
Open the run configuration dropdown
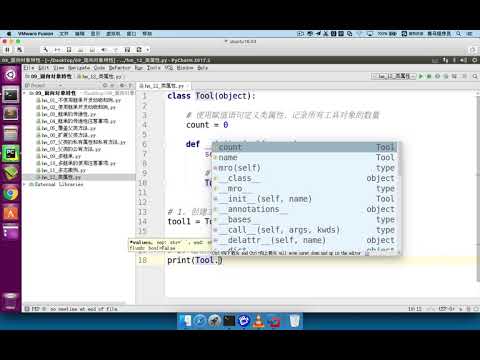(x=394, y=76)
